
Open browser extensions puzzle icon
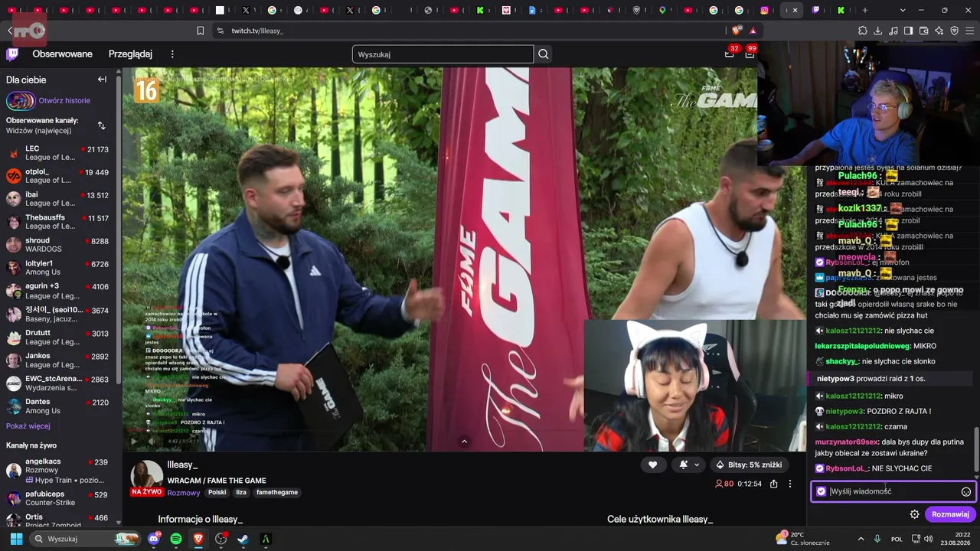863,31
